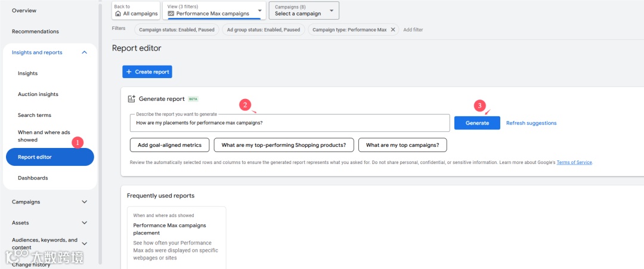Choose What are my top campaigns suggestion
This screenshot has height=269, width=644.
click(x=402, y=145)
